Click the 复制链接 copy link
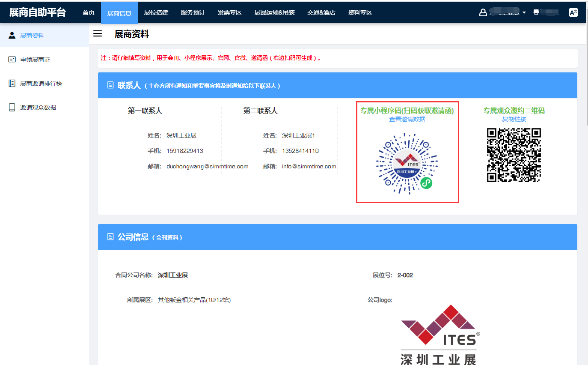The image size is (588, 365). tap(514, 119)
